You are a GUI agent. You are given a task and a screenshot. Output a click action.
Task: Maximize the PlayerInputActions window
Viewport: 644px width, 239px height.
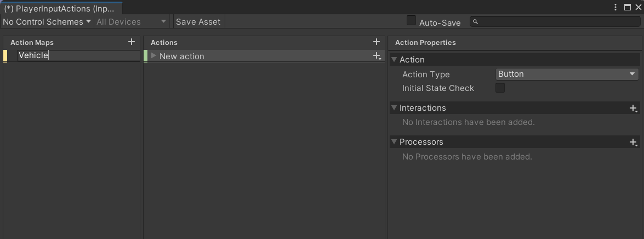click(x=628, y=7)
